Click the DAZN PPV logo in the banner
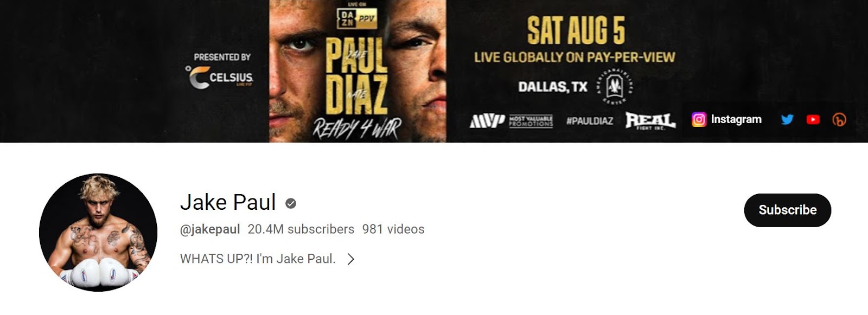 coord(357,18)
